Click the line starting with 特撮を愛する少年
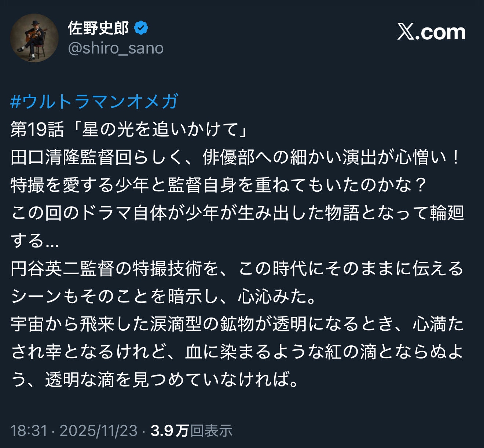 [x=219, y=185]
